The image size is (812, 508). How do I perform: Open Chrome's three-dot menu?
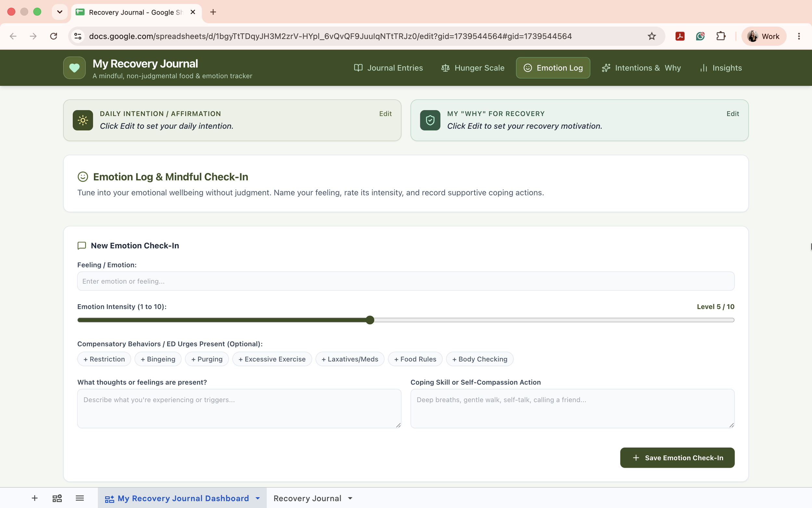[x=799, y=36]
